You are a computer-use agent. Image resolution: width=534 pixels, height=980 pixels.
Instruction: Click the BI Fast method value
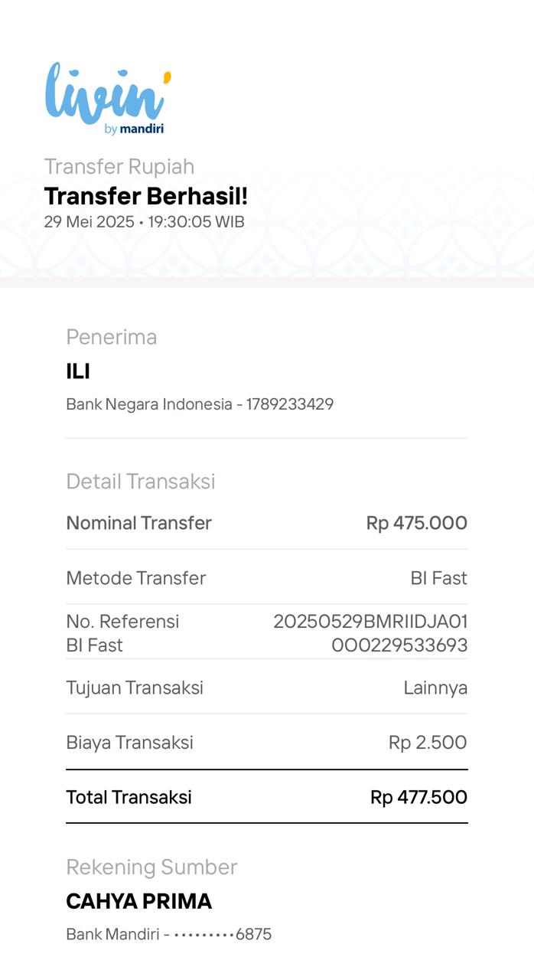[438, 578]
